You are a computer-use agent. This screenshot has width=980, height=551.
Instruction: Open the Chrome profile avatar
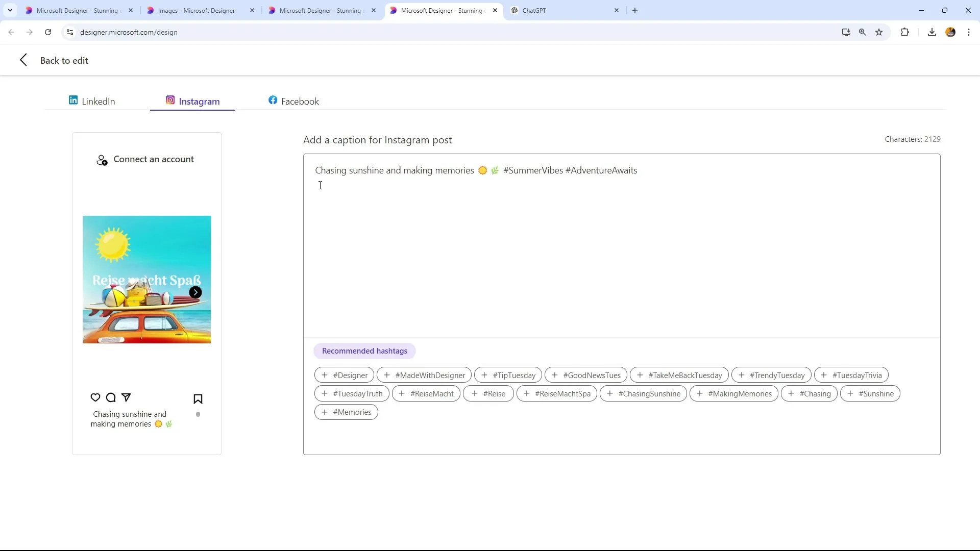click(x=950, y=32)
